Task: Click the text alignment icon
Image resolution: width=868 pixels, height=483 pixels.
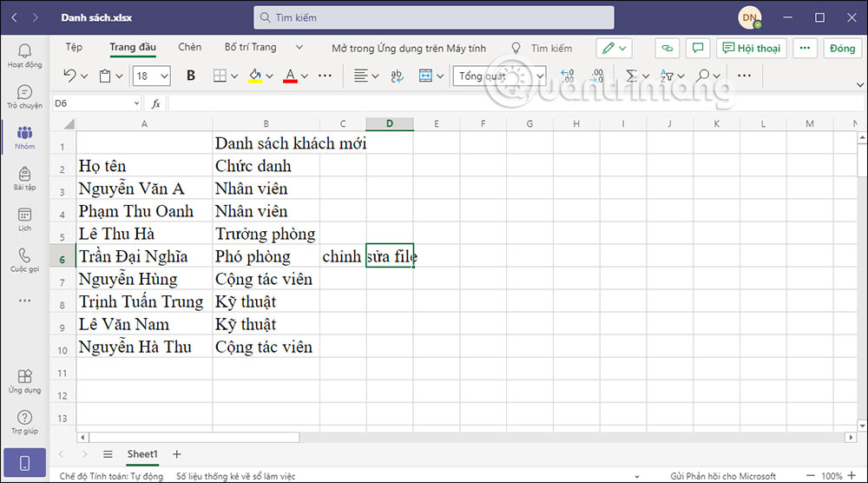Action: point(360,76)
